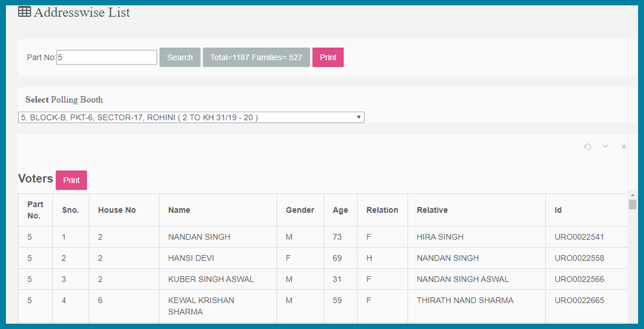Click the Age column header

click(340, 210)
